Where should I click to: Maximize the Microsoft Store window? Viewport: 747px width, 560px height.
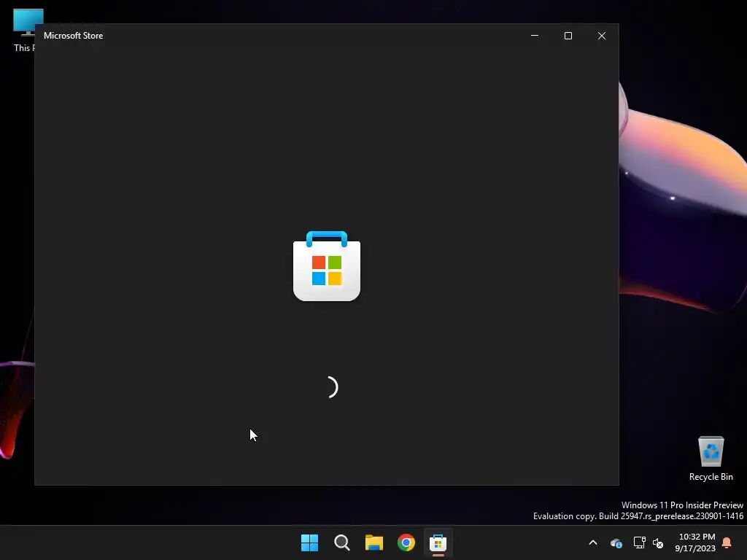[568, 36]
